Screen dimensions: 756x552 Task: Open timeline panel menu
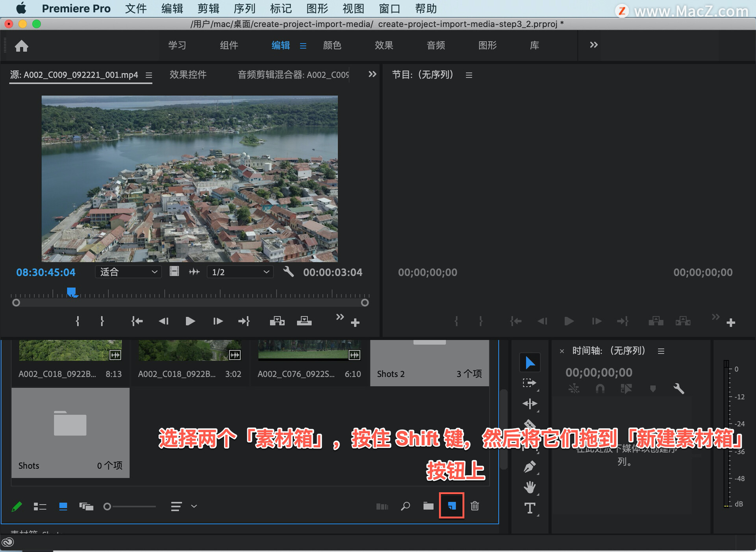(661, 351)
